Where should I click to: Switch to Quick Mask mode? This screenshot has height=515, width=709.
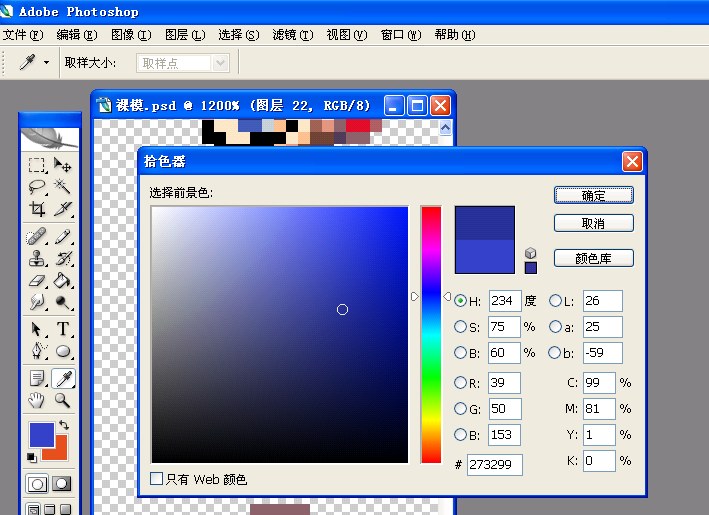click(x=62, y=484)
